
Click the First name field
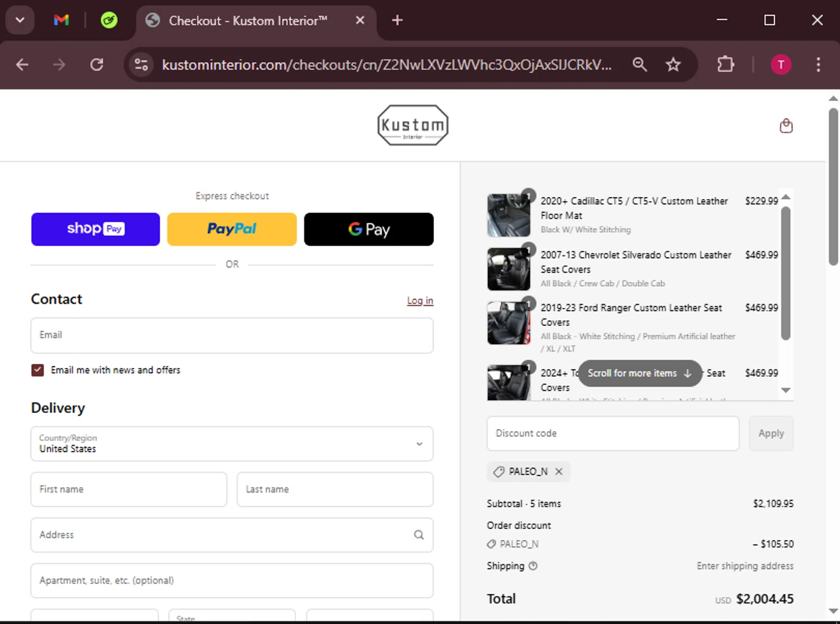pos(129,489)
